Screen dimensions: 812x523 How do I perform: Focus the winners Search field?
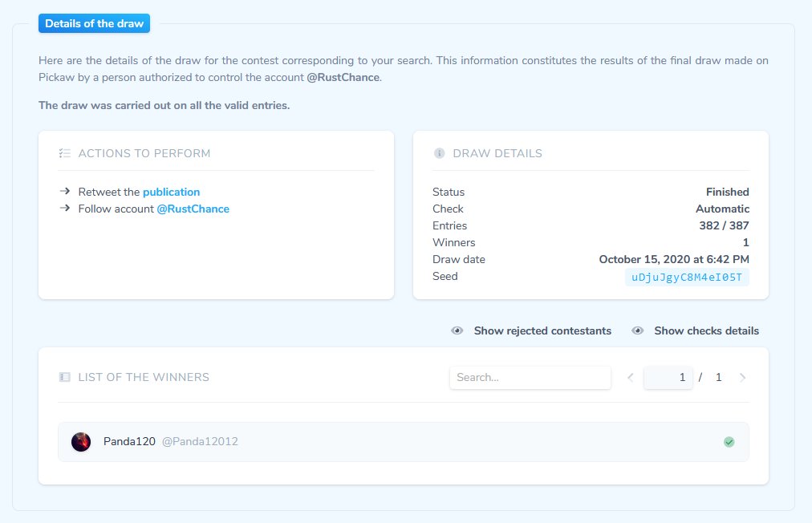530,378
